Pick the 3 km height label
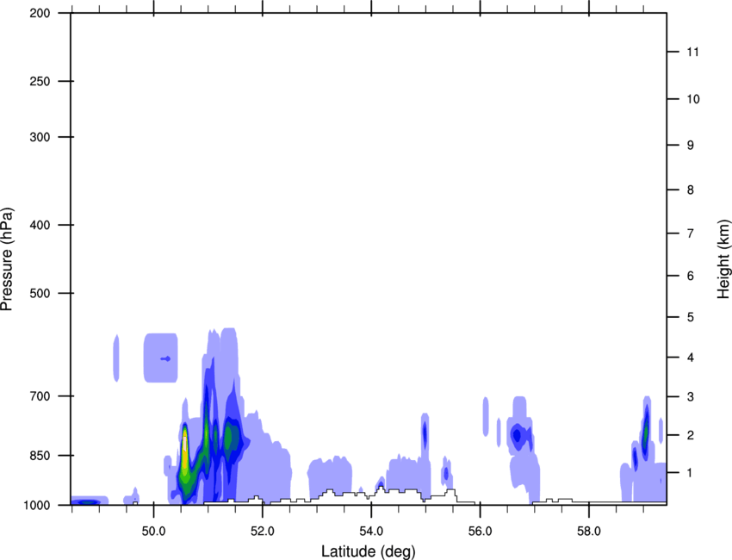Image resolution: width=732 pixels, height=560 pixels. (691, 397)
